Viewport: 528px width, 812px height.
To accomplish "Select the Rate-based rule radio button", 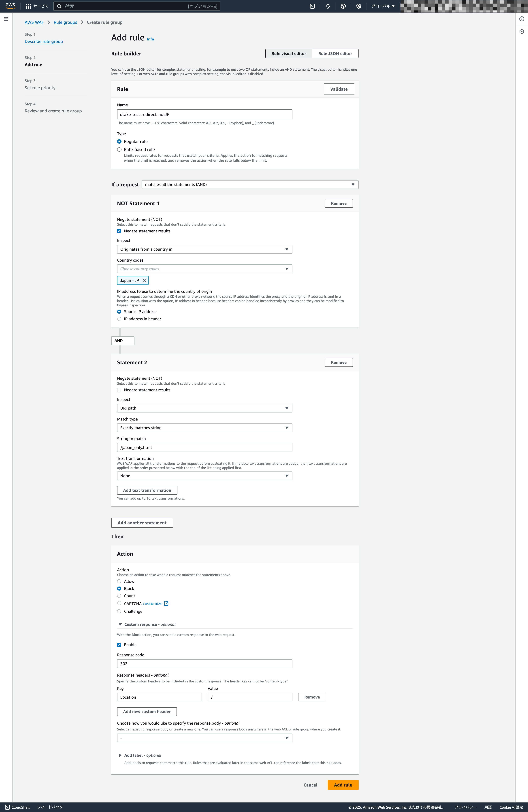I will pyautogui.click(x=119, y=149).
